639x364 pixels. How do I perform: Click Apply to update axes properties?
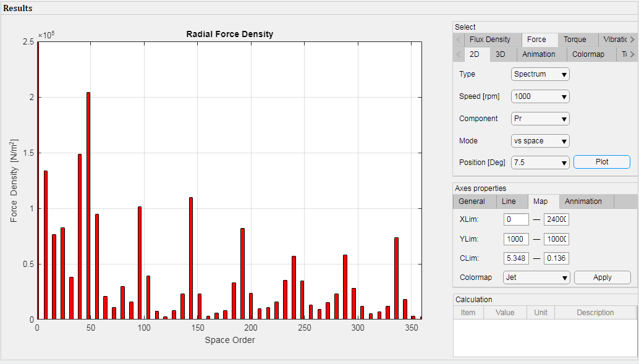602,277
